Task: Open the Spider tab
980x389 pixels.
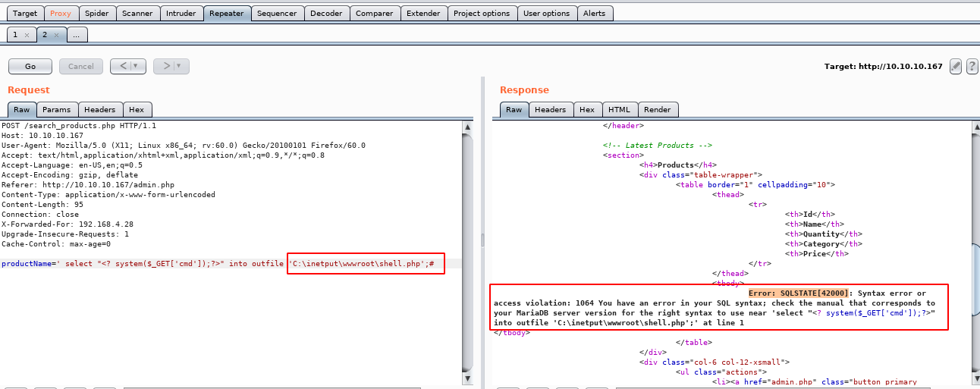Action: (97, 13)
